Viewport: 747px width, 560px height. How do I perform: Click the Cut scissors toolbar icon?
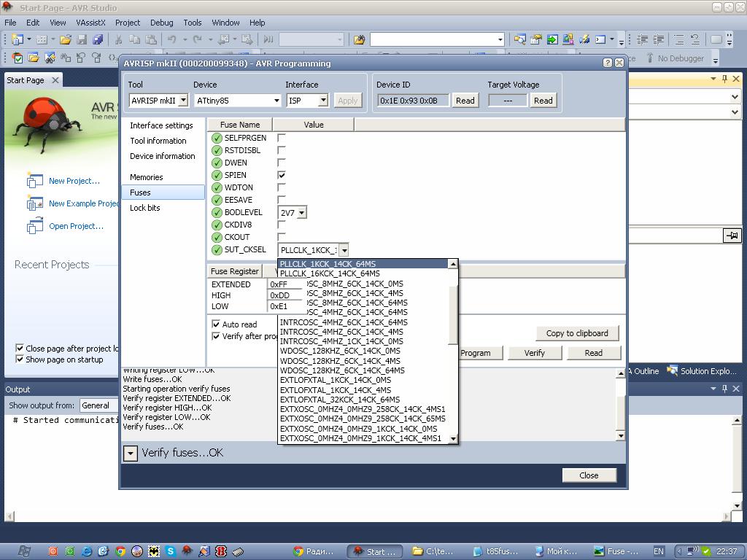click(x=118, y=39)
